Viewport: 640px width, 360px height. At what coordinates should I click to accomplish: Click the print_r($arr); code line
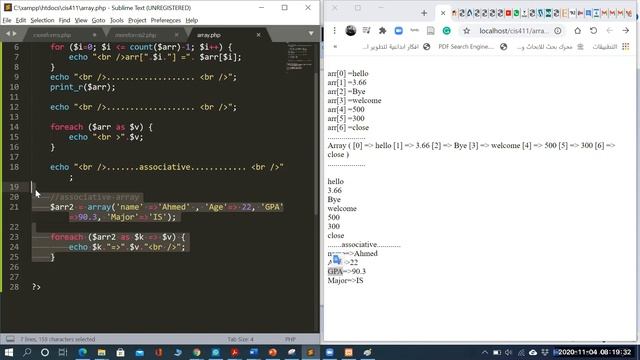[83, 87]
